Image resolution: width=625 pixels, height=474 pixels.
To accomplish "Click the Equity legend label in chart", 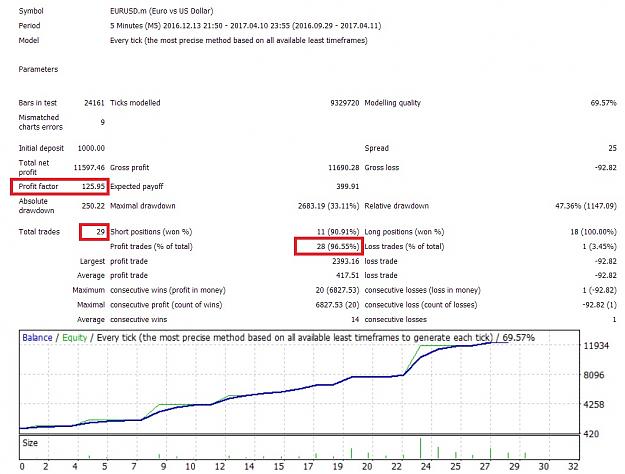I will [75, 338].
